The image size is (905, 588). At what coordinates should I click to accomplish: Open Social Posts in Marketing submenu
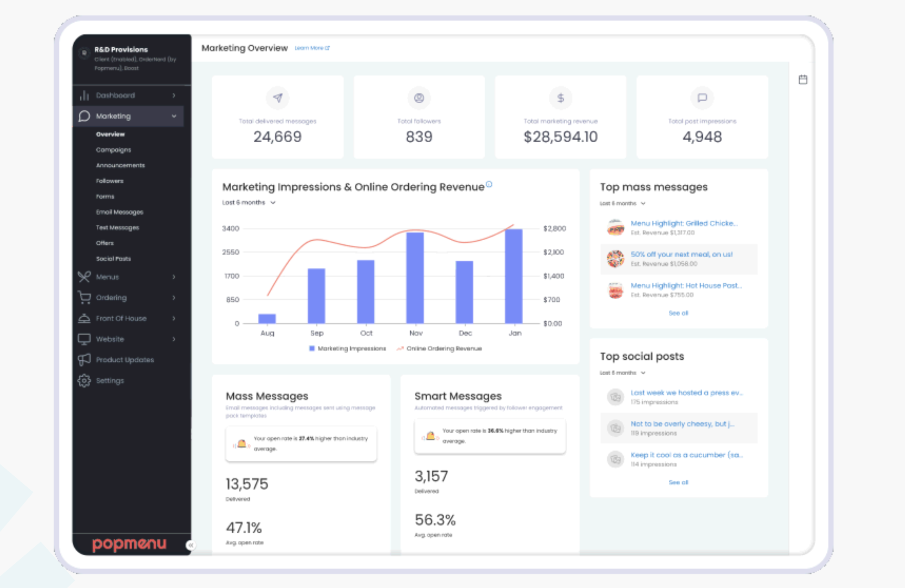[113, 259]
